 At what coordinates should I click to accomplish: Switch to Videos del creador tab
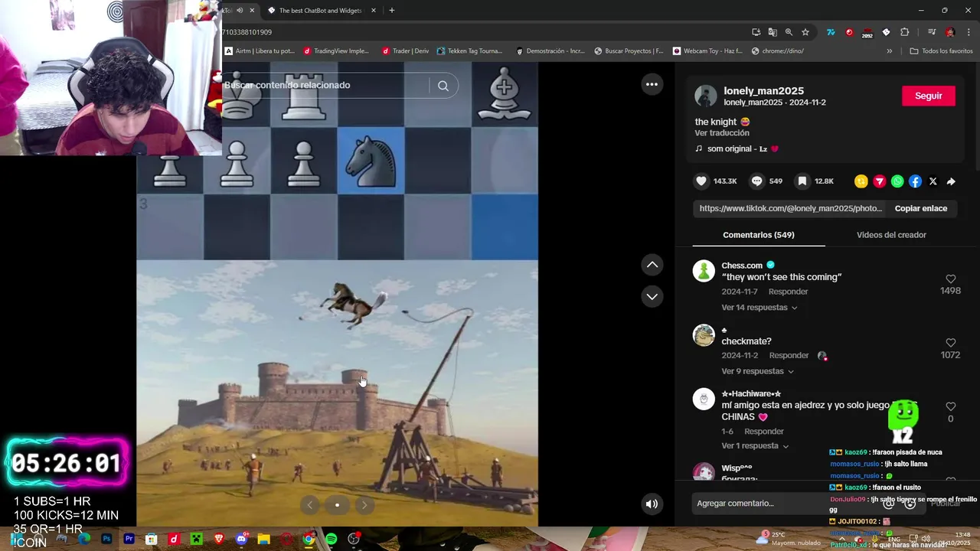tap(891, 235)
